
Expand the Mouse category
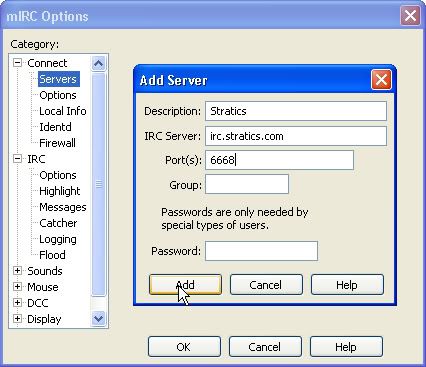(17, 287)
